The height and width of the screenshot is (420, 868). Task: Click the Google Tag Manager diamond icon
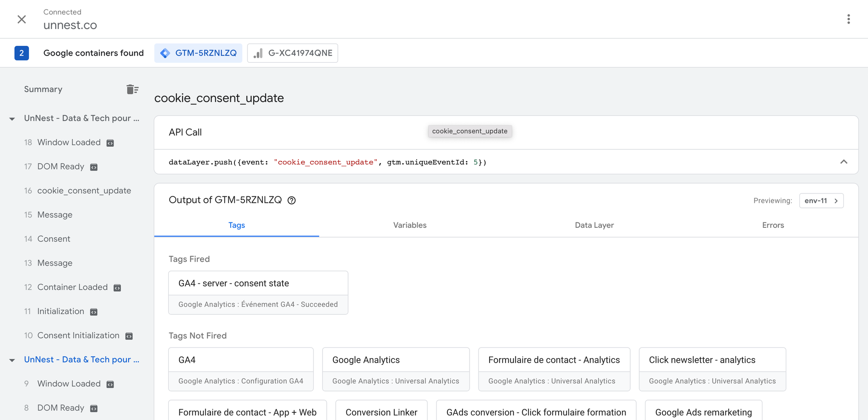165,53
